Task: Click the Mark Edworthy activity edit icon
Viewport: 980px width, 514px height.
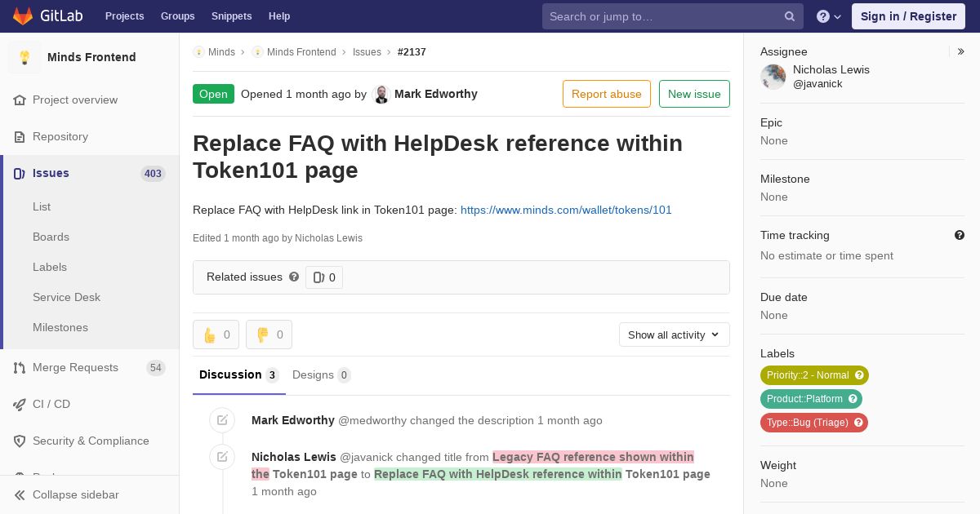Action: click(222, 420)
